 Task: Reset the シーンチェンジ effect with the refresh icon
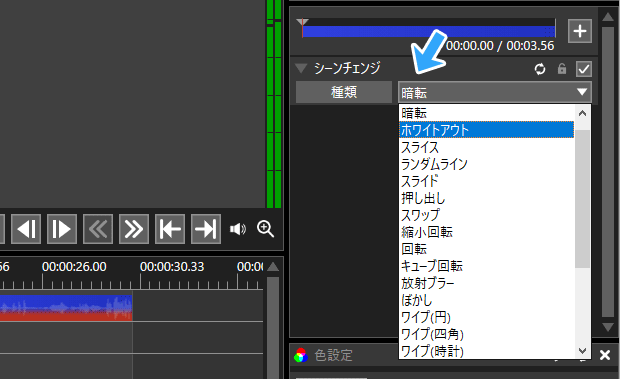[540, 69]
